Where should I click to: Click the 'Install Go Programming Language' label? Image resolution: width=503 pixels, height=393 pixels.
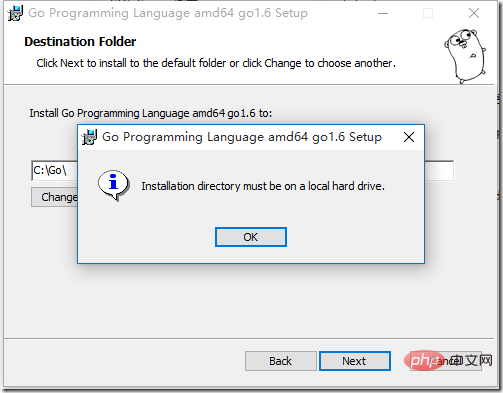click(151, 113)
